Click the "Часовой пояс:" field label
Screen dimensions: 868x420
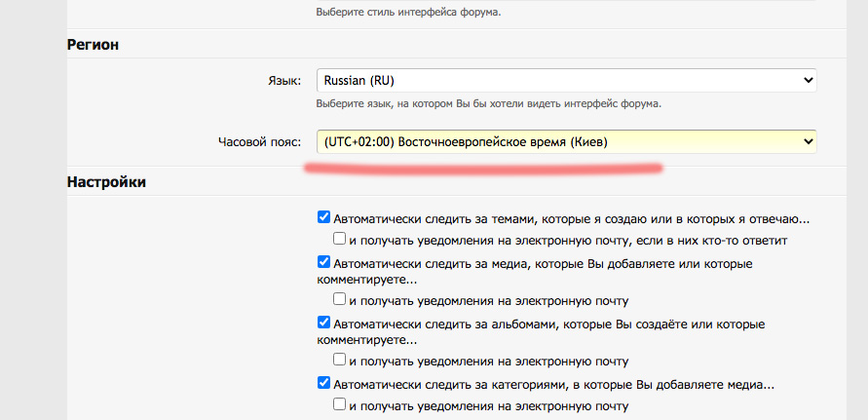(261, 142)
